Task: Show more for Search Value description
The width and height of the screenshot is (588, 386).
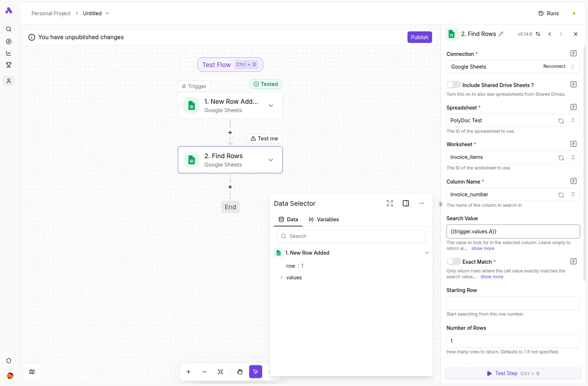Action: [483, 249]
